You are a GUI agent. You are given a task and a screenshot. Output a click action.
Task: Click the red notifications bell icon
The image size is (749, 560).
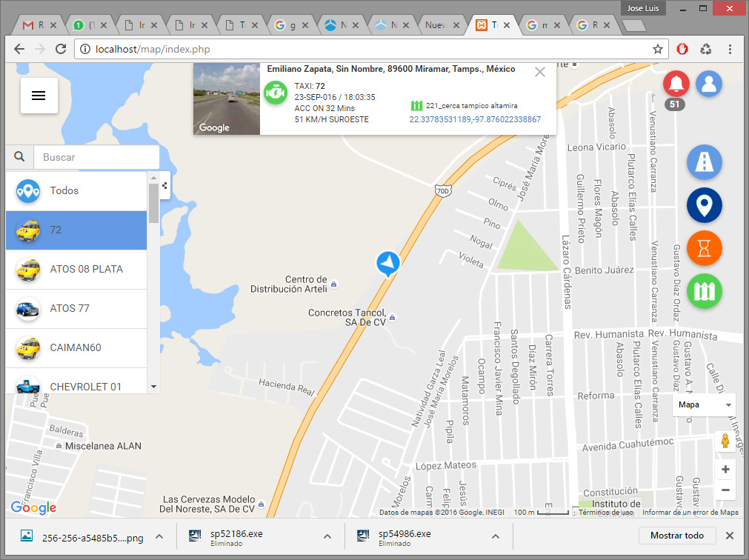(676, 84)
